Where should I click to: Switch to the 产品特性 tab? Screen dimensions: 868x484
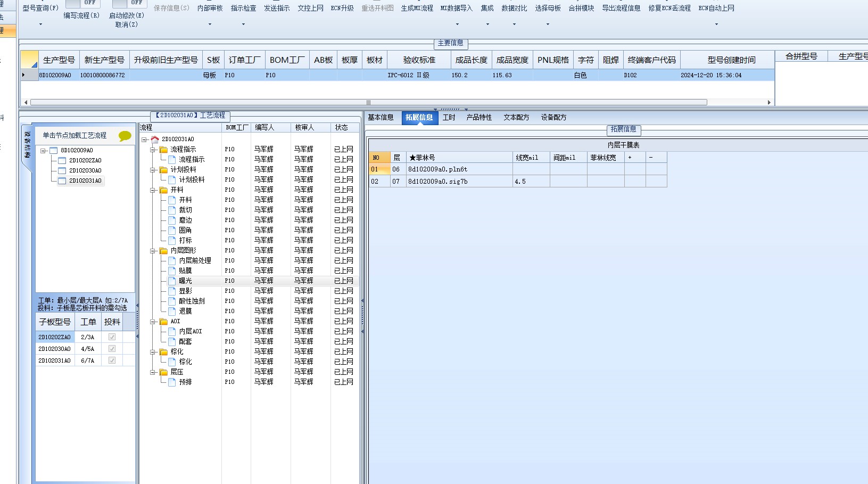(479, 118)
